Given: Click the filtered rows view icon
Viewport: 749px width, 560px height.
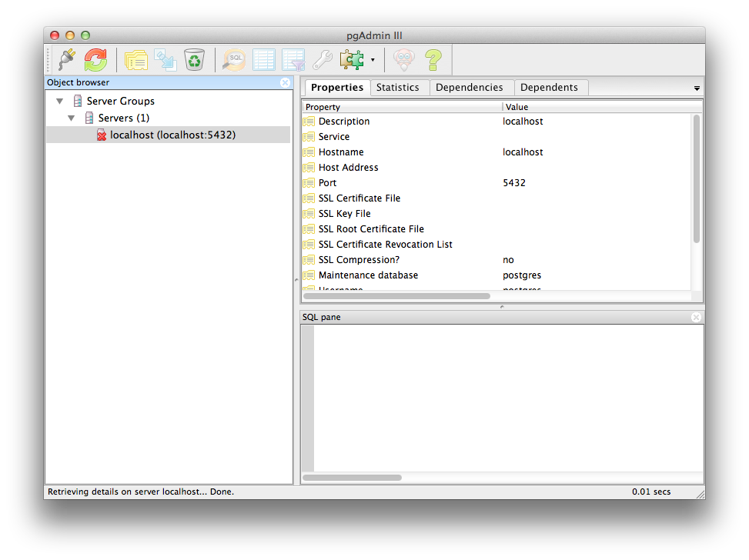Looking at the screenshot, I should tap(293, 59).
